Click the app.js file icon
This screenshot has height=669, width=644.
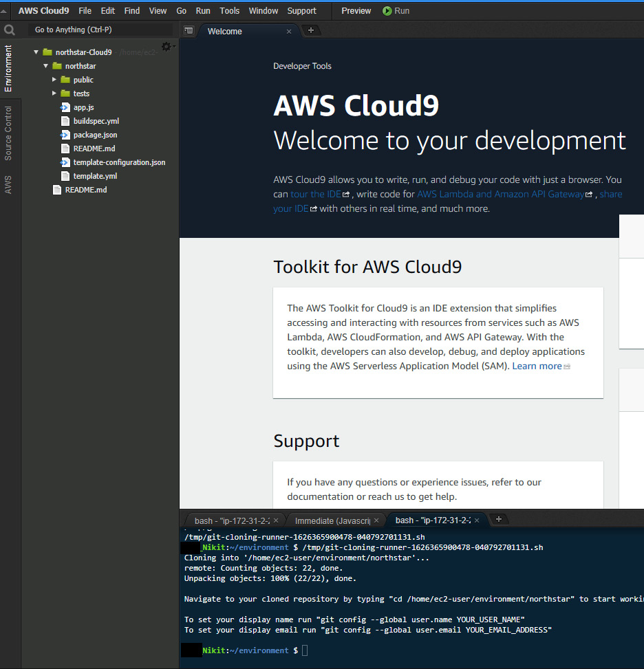click(x=65, y=107)
